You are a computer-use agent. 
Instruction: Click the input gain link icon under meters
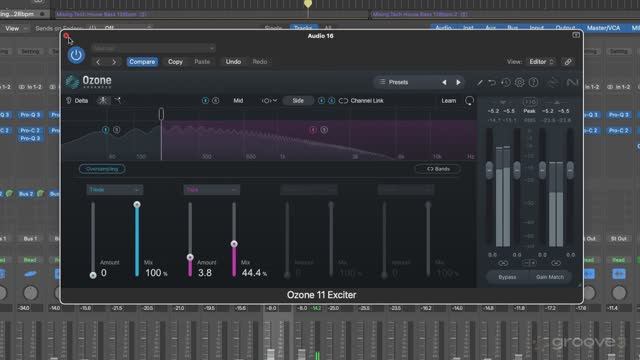click(503, 263)
